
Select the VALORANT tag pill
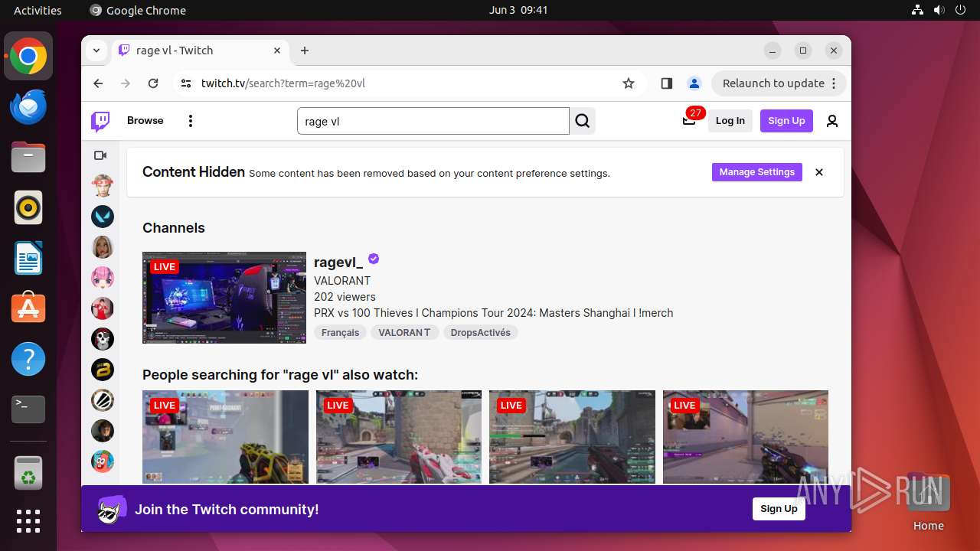pos(404,333)
